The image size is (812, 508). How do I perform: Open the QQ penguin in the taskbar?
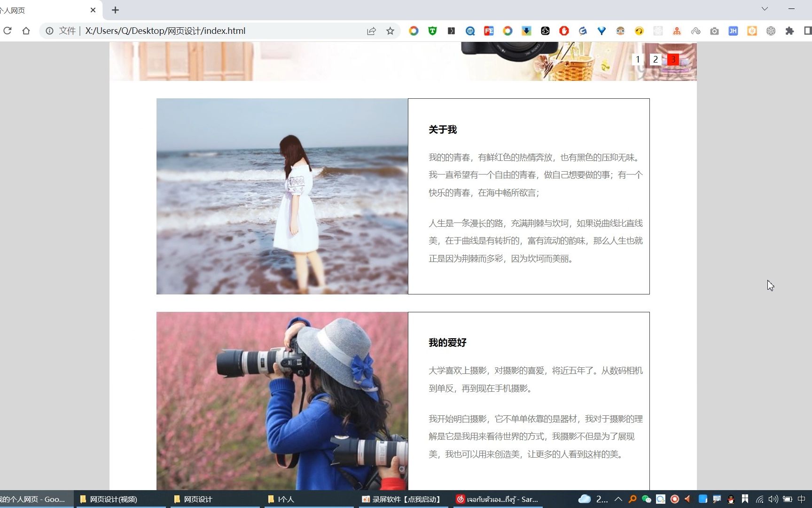731,500
